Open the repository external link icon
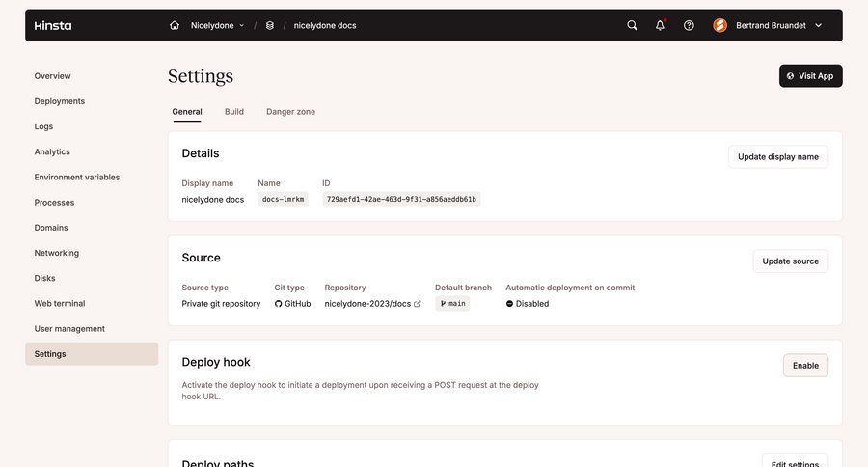 coord(418,304)
